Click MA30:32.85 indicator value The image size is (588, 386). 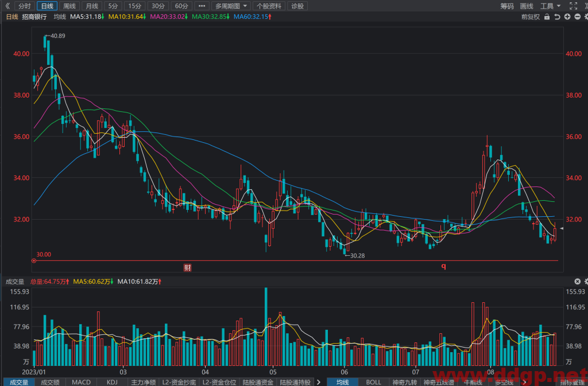tap(210, 17)
